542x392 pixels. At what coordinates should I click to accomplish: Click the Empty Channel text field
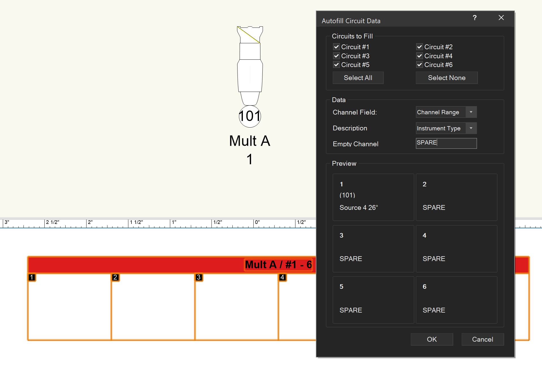[446, 143]
